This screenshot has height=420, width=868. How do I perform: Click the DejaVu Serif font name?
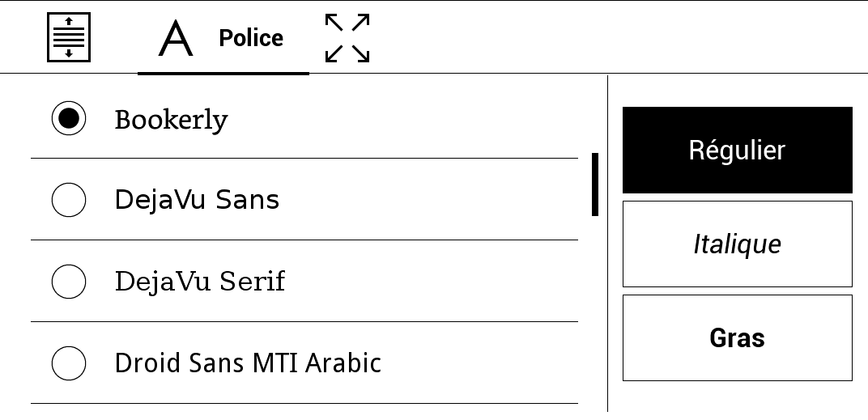(200, 282)
